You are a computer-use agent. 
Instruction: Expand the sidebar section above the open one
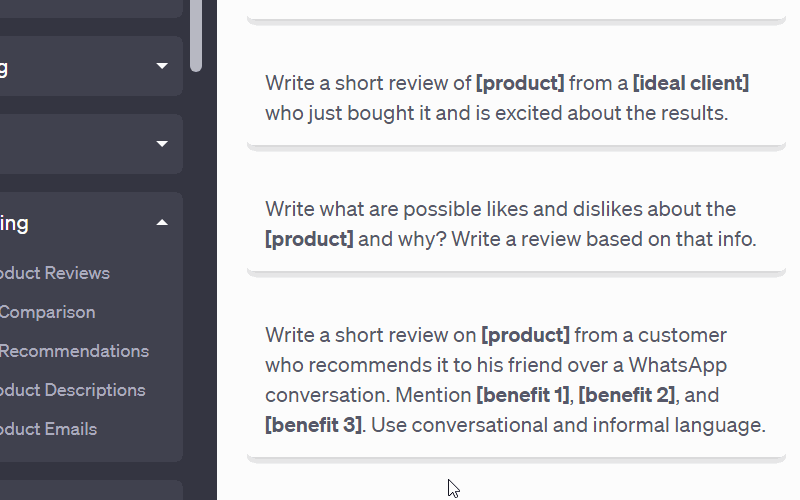pyautogui.click(x=162, y=144)
